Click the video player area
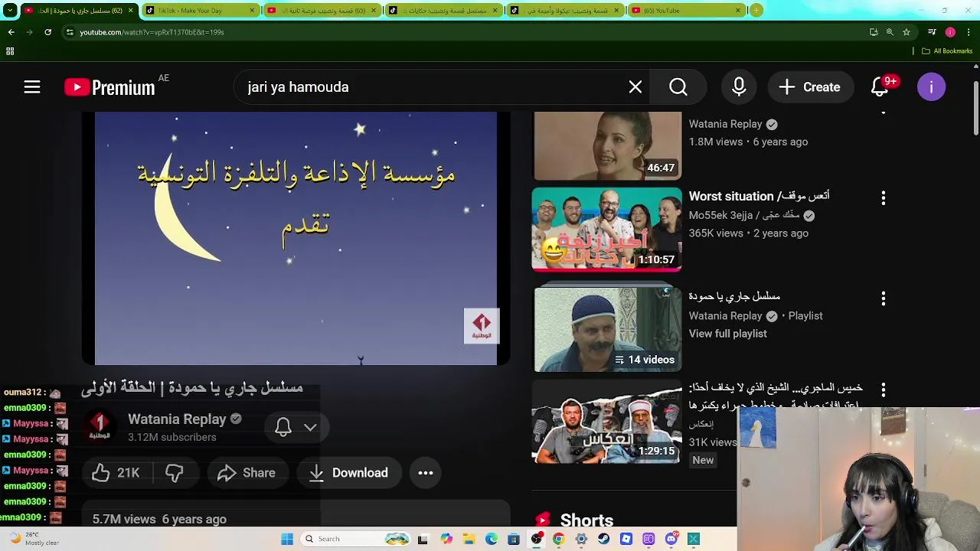 click(x=296, y=238)
